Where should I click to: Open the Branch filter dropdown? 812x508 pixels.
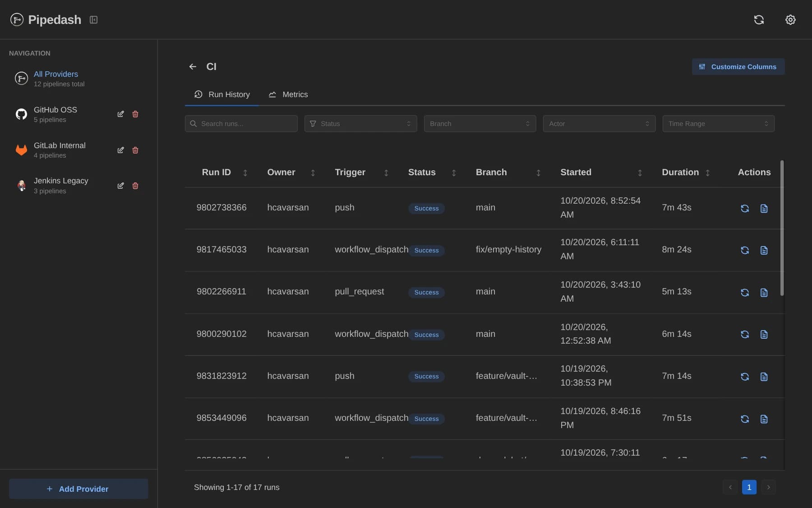tap(480, 124)
